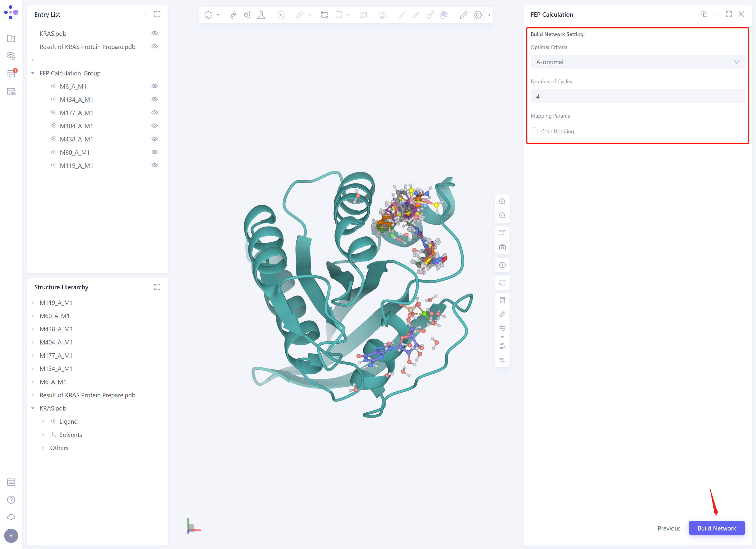
Task: Click the refresh rotate view icon
Action: [x=502, y=283]
